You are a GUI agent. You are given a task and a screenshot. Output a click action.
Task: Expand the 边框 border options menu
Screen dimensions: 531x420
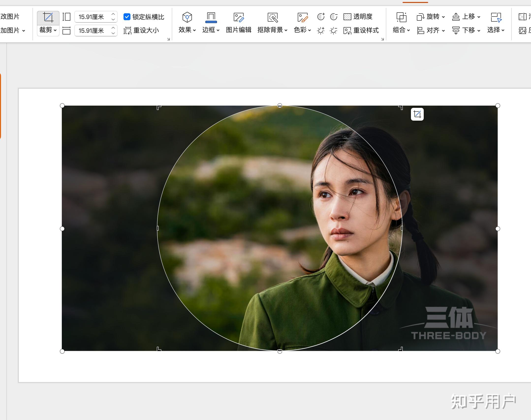pos(211,30)
